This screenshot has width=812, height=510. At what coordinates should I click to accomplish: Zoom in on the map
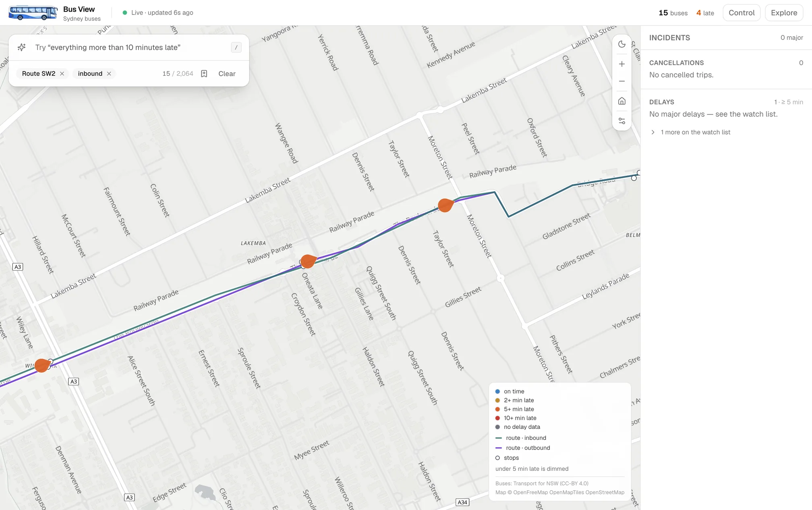click(622, 64)
